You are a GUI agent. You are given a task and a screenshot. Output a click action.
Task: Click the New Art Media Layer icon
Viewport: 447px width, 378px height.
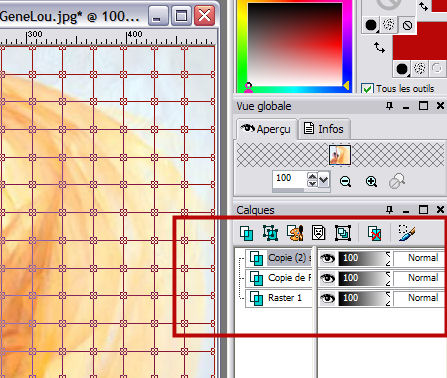(x=295, y=233)
